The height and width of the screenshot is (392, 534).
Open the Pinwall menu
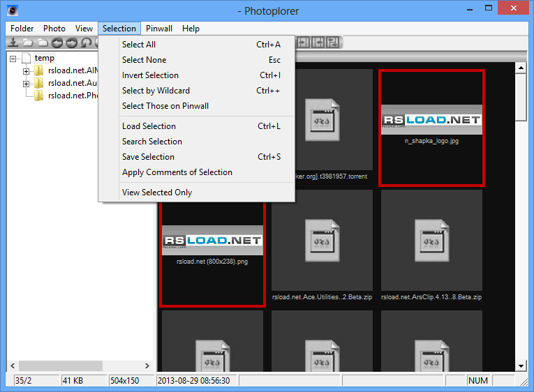tap(159, 29)
